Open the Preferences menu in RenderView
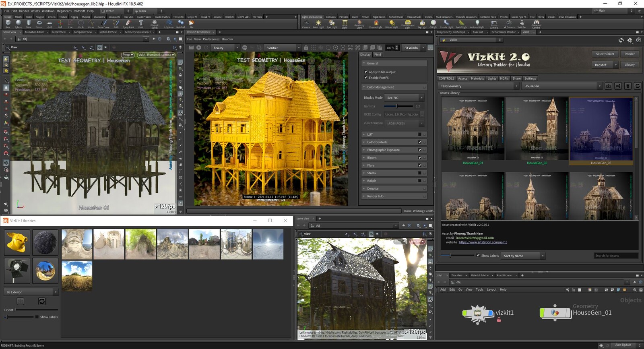This screenshot has width=644, height=349. [x=211, y=39]
